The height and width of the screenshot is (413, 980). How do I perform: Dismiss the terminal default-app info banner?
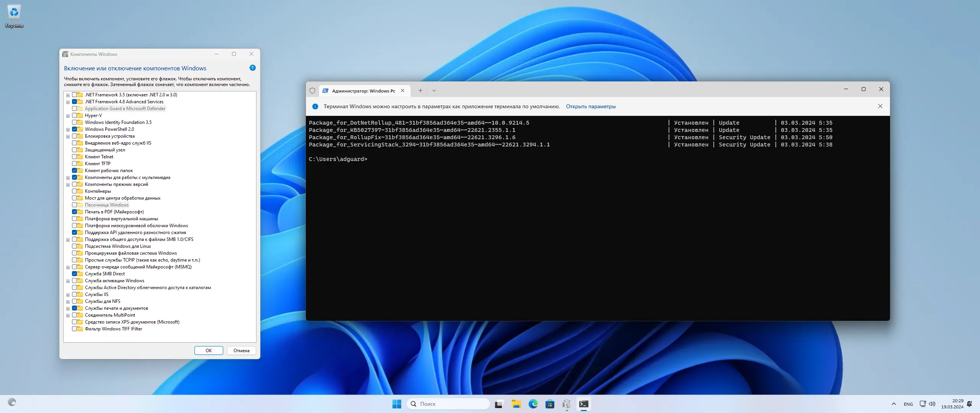coord(880,106)
